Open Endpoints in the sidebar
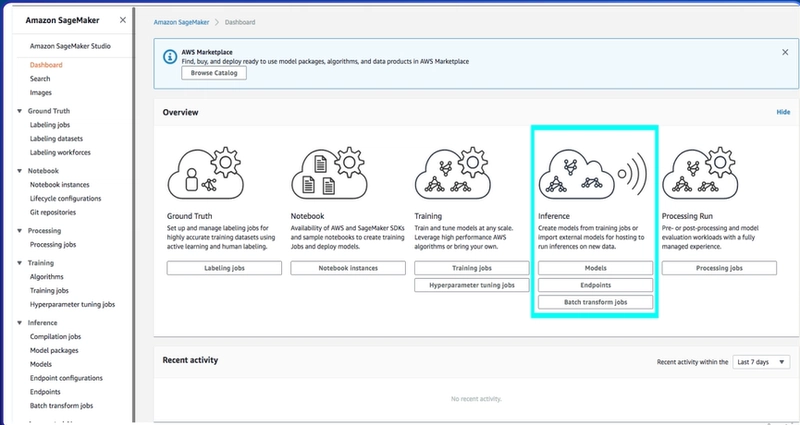 tap(45, 391)
